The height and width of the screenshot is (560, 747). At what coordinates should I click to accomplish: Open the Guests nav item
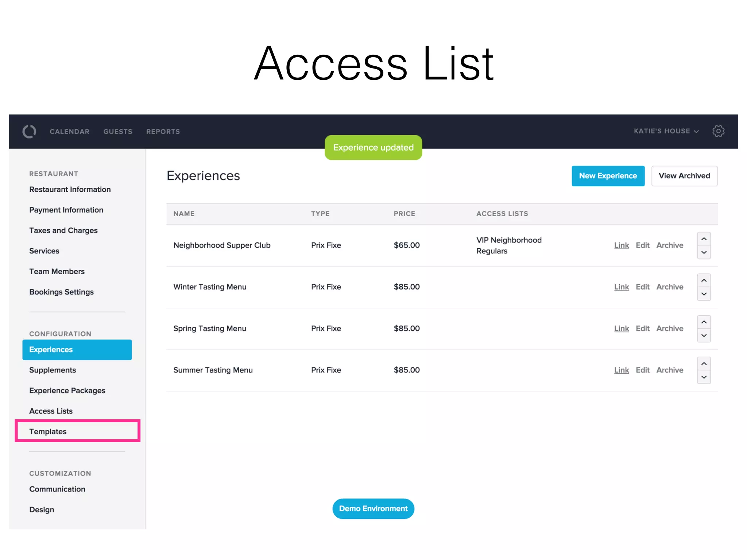pyautogui.click(x=117, y=132)
